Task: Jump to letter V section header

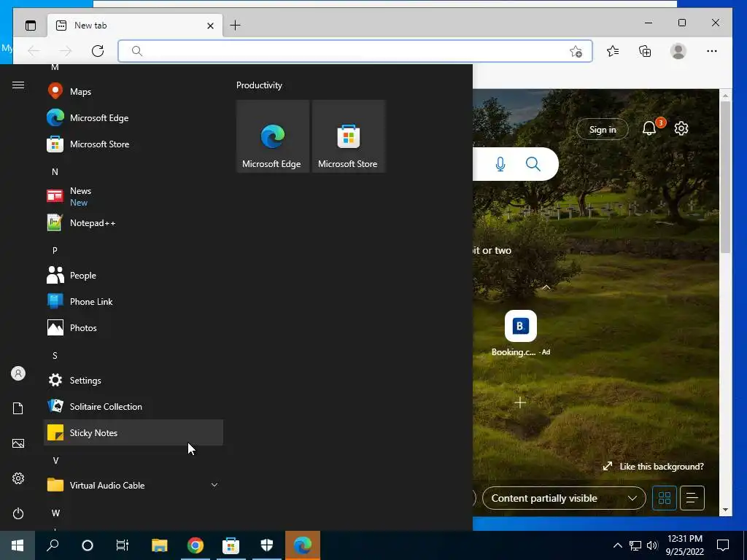Action: click(55, 460)
